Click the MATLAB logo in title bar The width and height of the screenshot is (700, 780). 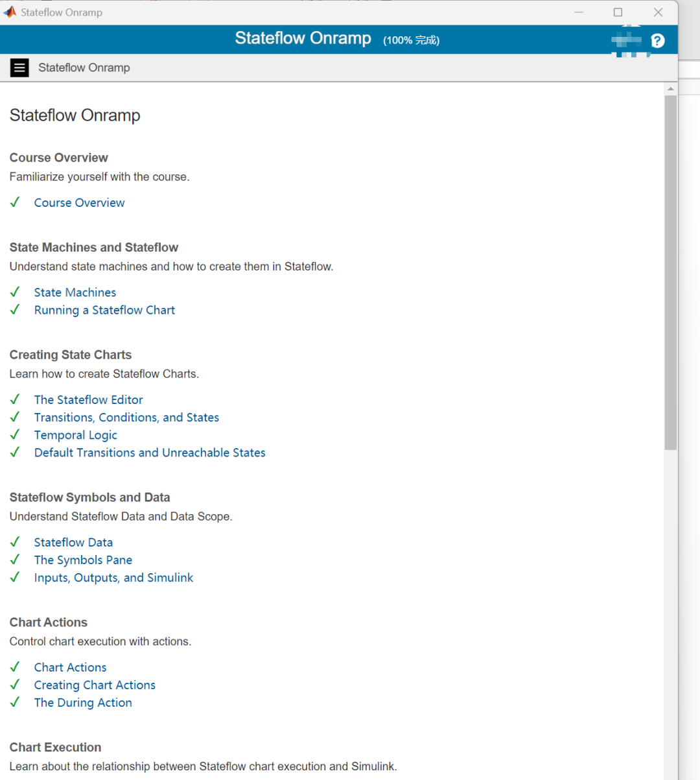click(x=10, y=12)
